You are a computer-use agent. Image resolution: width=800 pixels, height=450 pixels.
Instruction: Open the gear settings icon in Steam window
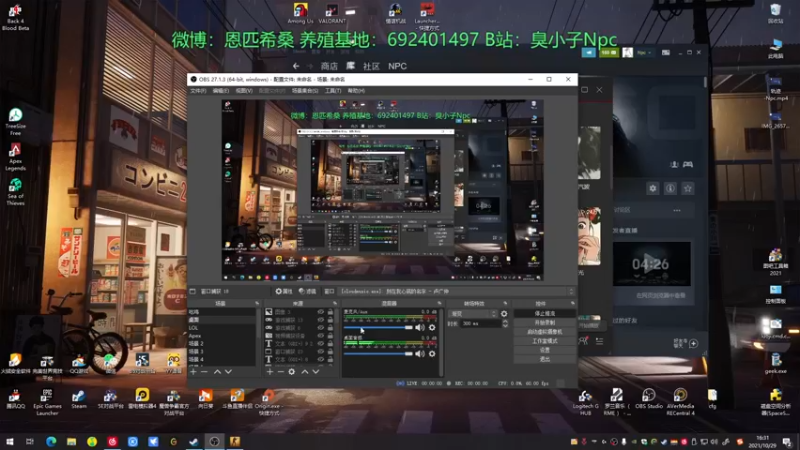653,188
